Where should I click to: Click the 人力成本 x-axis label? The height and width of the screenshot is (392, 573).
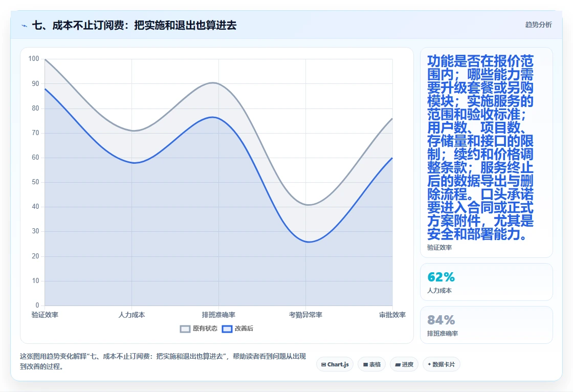point(131,315)
